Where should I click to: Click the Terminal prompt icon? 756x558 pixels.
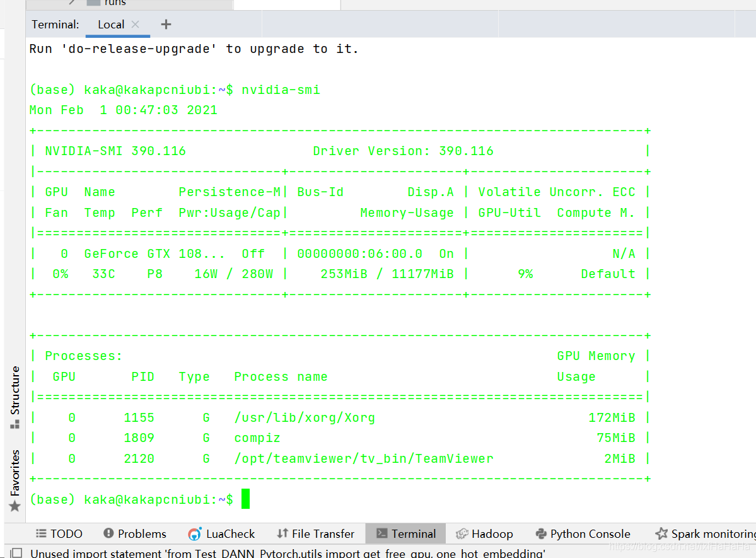(382, 533)
